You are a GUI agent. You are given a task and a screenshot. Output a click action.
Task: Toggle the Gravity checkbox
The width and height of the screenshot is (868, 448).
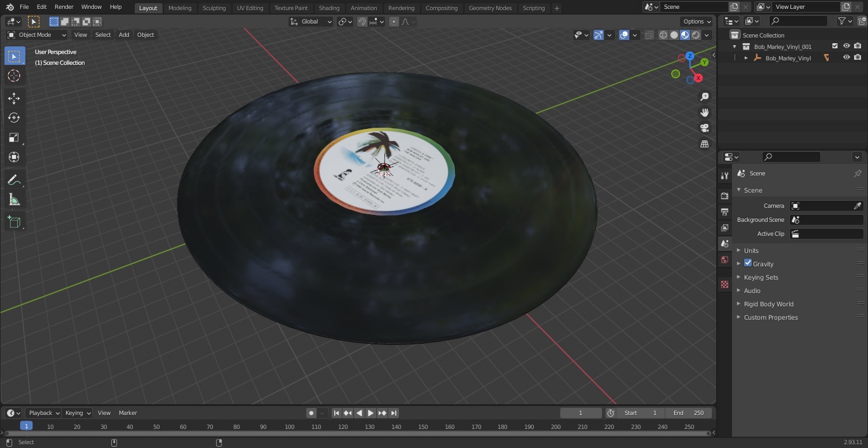(x=748, y=263)
